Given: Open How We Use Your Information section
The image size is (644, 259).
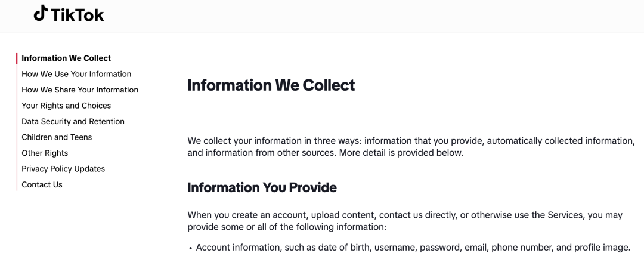Looking at the screenshot, I should click(x=76, y=74).
